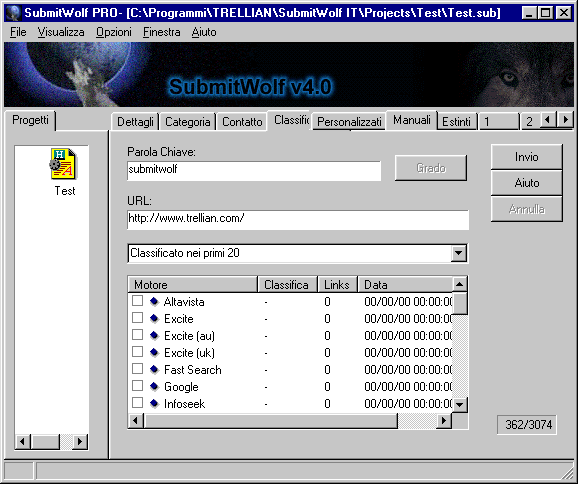Click the Aiuto button on the right
Viewport: 578px width, 484px height.
(x=526, y=183)
